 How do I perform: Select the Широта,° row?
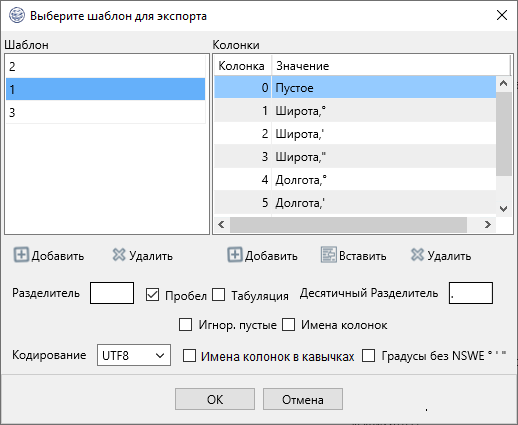point(355,110)
